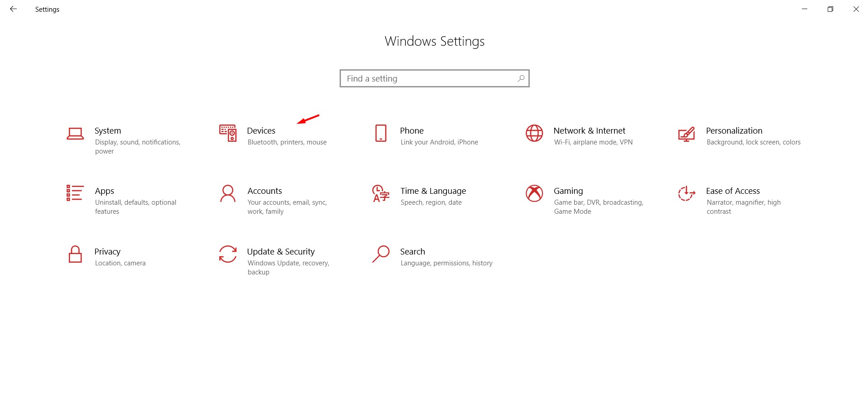Select the Network & Internet globe icon
The image size is (868, 418).
point(534,134)
